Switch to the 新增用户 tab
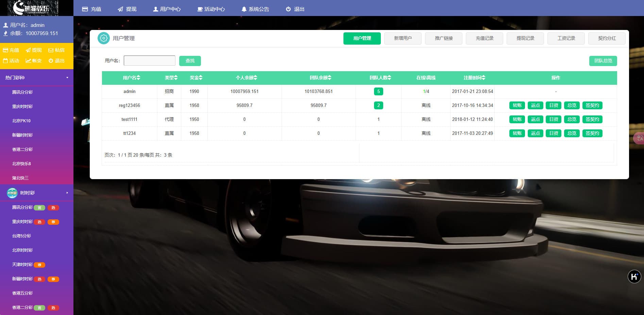This screenshot has height=315, width=644. 403,38
